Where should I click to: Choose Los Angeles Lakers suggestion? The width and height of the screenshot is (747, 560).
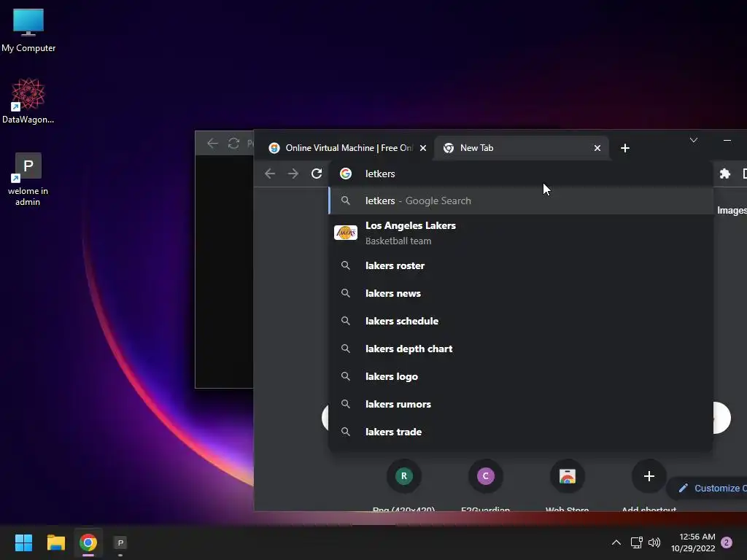pyautogui.click(x=521, y=233)
